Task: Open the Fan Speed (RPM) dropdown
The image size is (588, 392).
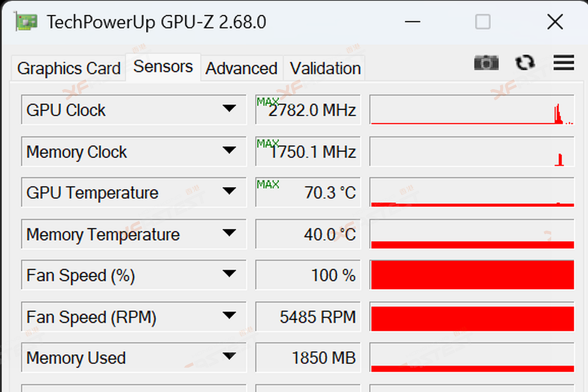Action: 229,316
